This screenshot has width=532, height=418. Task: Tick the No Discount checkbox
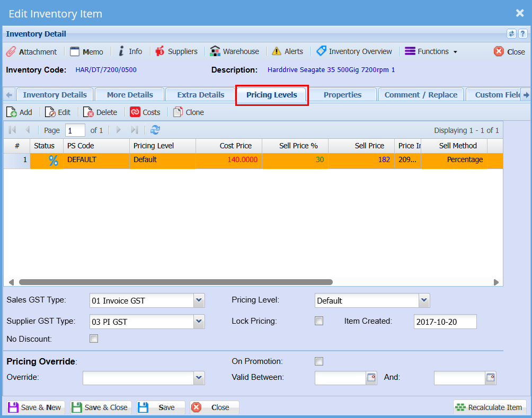pyautogui.click(x=94, y=339)
